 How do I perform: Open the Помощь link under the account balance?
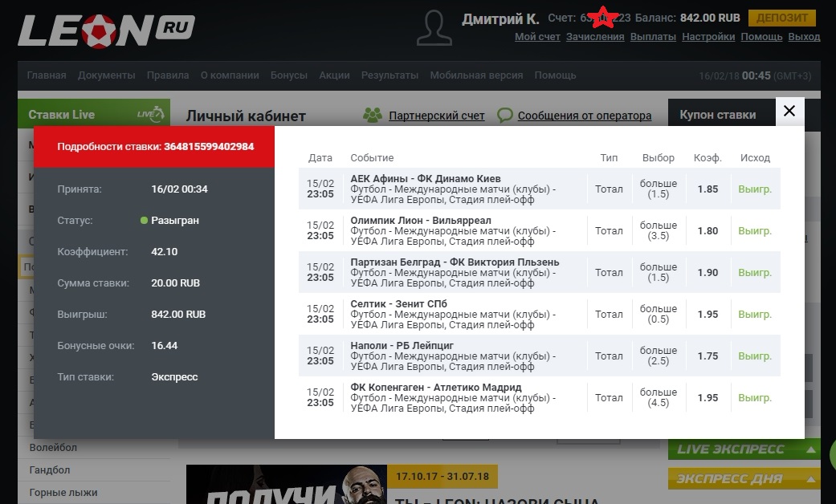click(762, 37)
